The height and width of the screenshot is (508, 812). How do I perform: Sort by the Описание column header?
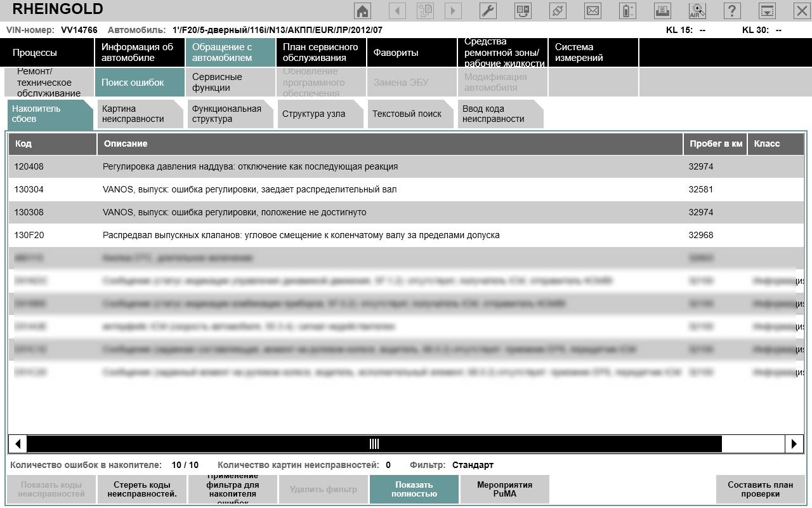pos(390,144)
